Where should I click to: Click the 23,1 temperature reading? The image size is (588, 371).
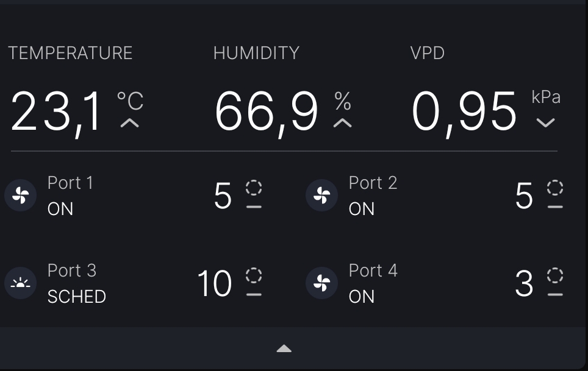pyautogui.click(x=56, y=112)
